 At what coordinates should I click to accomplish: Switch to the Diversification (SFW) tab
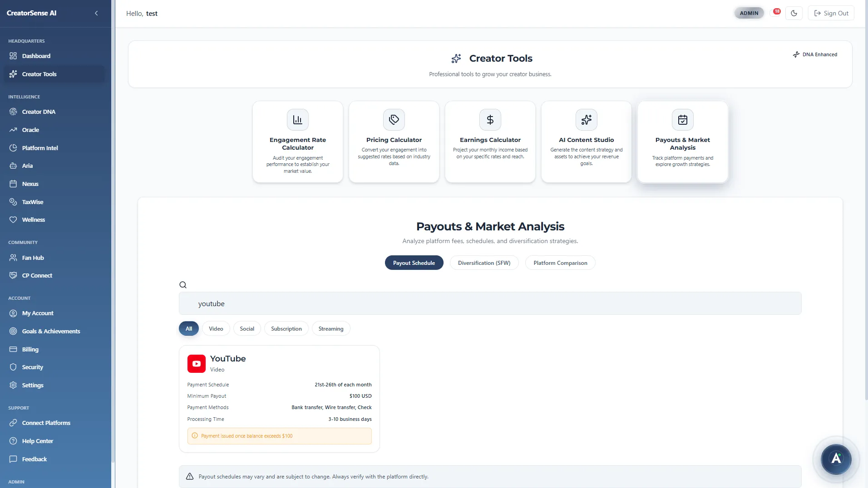click(484, 263)
